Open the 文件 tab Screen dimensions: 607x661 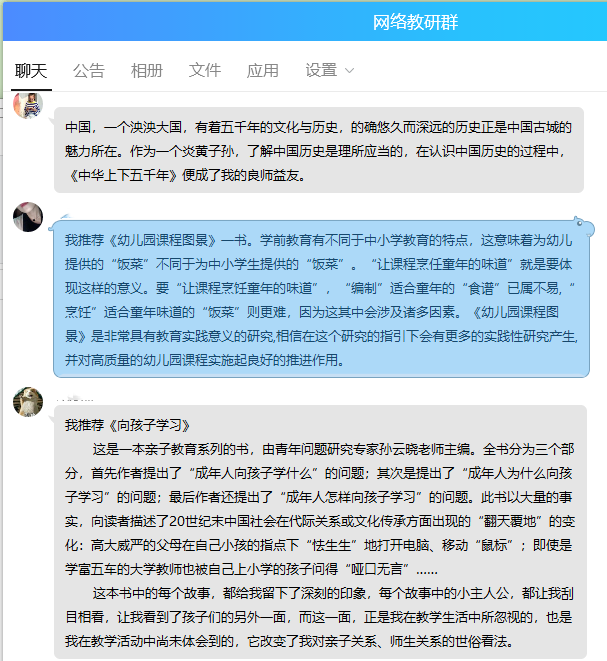[x=205, y=70]
